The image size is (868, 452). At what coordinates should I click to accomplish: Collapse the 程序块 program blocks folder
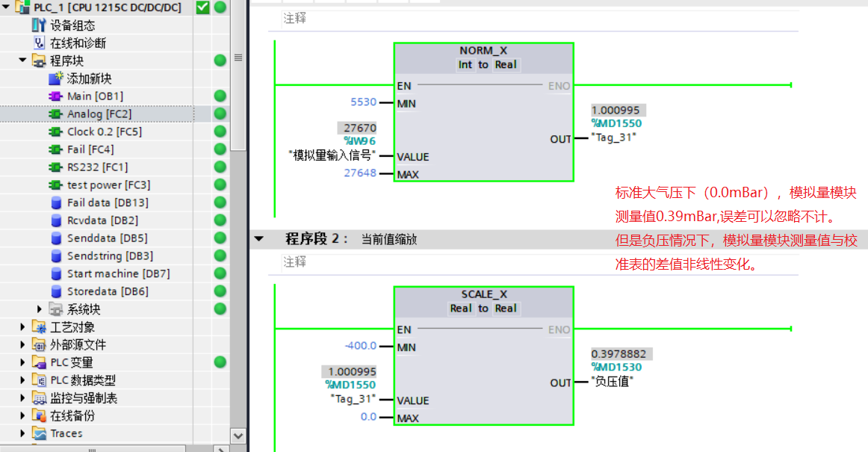pos(23,61)
